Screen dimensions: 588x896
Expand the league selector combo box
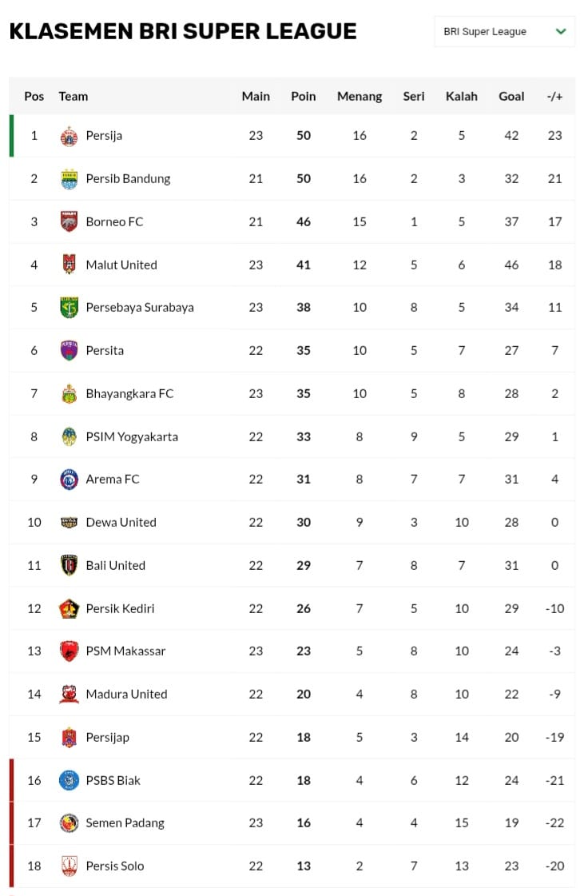point(503,31)
